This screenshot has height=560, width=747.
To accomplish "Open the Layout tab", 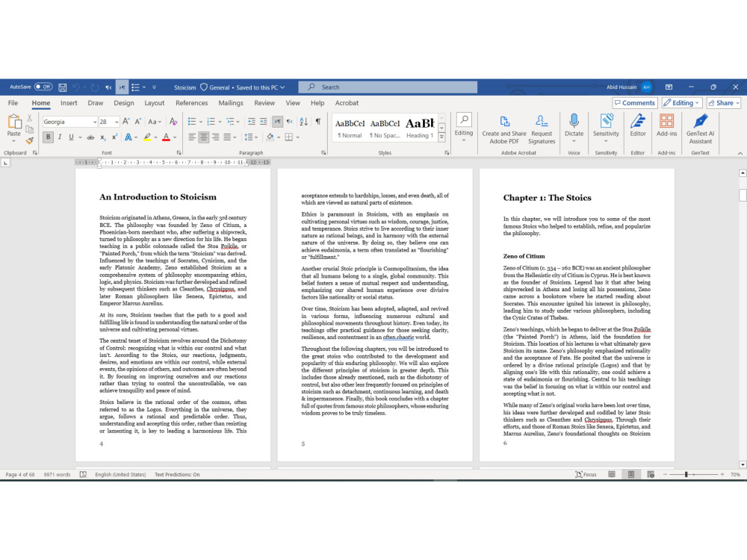I will pyautogui.click(x=155, y=103).
